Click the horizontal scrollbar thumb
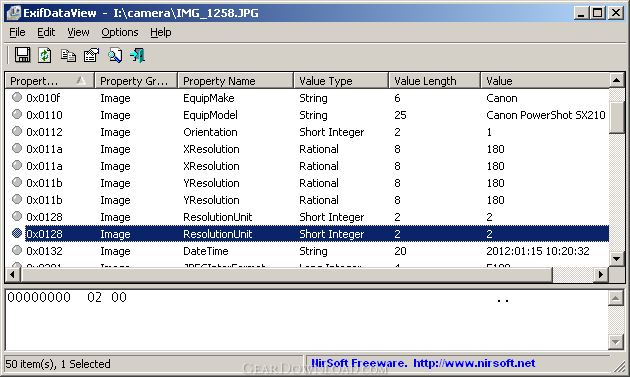This screenshot has width=630, height=377. (286, 275)
